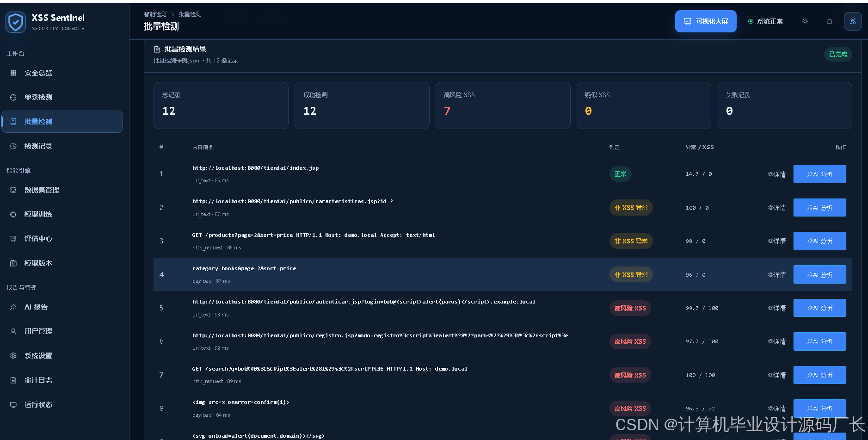Open 检测记录 in the sidebar
This screenshot has height=440, width=868.
(x=62, y=146)
